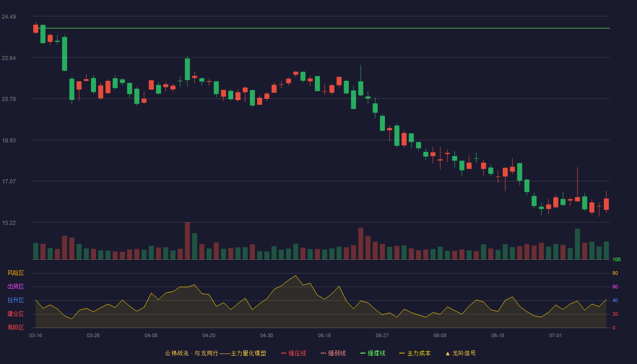Click the green horizontal support line
637x364 pixels.
pyautogui.click(x=322, y=28)
